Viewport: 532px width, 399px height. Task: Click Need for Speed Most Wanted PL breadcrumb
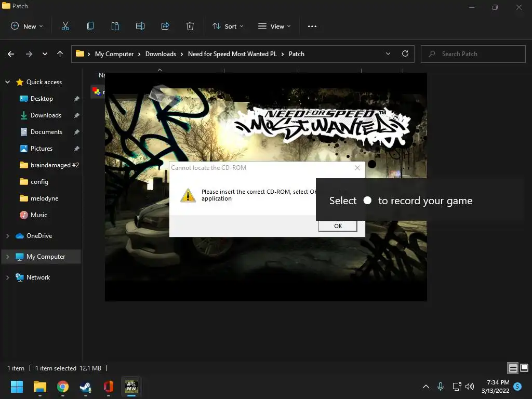coord(232,54)
